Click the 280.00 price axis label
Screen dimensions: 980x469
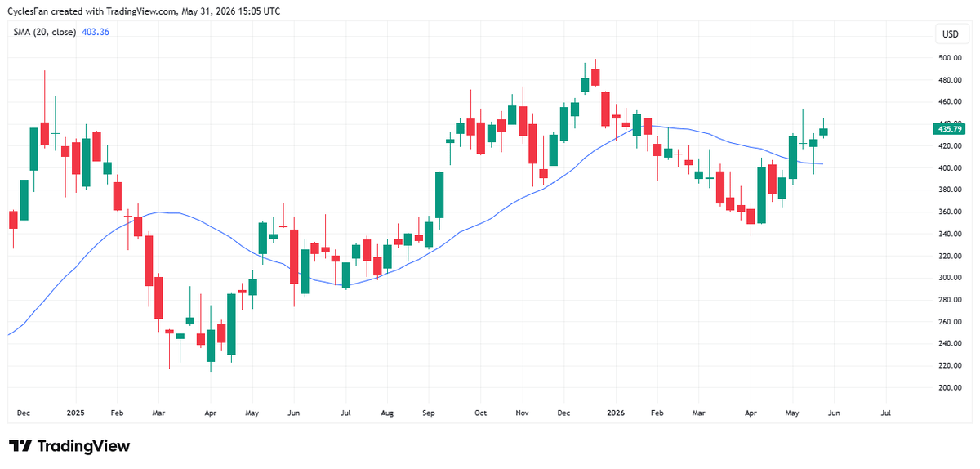950,300
